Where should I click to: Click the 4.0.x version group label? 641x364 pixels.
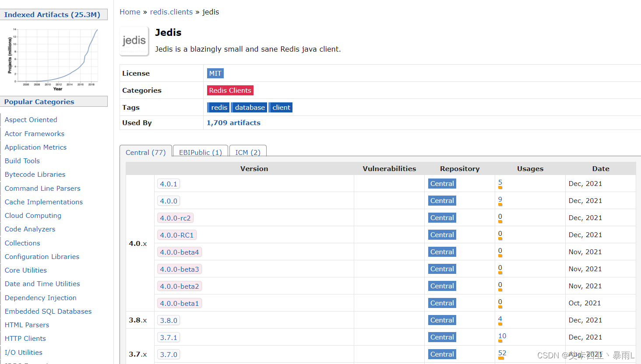[x=138, y=244]
